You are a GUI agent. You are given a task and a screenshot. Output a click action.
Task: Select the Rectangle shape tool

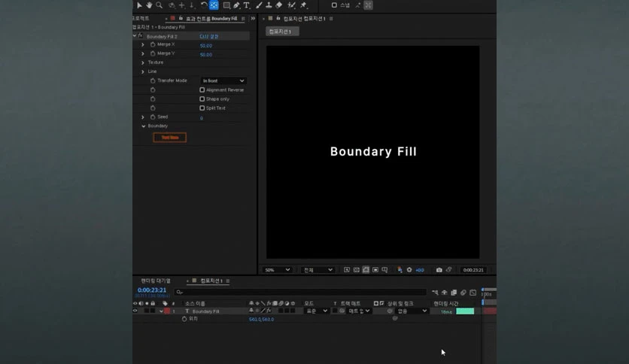click(226, 5)
